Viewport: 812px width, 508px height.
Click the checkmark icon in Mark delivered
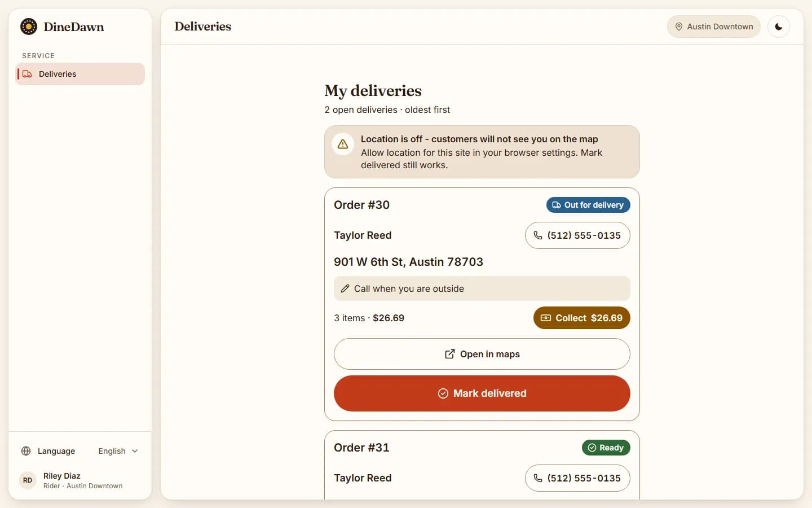(443, 393)
